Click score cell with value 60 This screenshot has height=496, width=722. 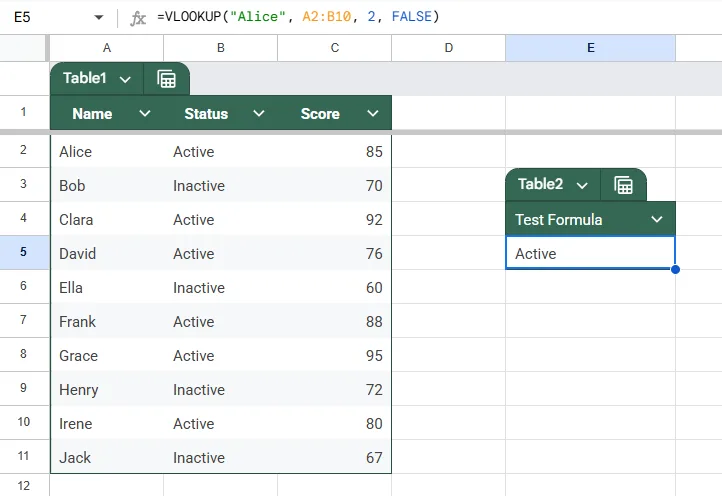(x=335, y=288)
